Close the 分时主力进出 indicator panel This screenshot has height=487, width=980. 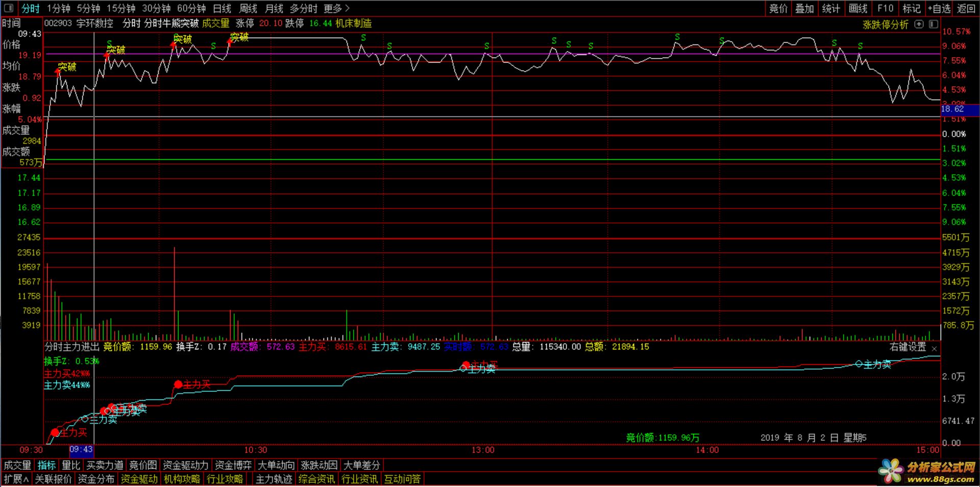click(x=934, y=349)
